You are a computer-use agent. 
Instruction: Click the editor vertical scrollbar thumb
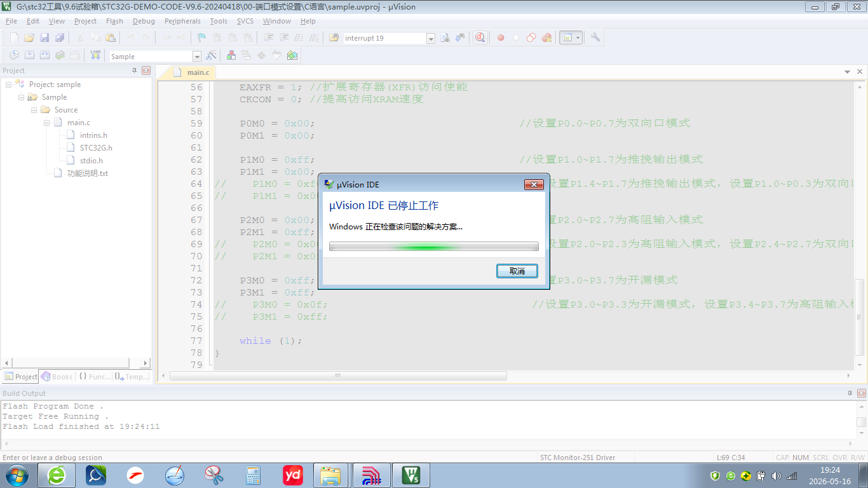860,316
